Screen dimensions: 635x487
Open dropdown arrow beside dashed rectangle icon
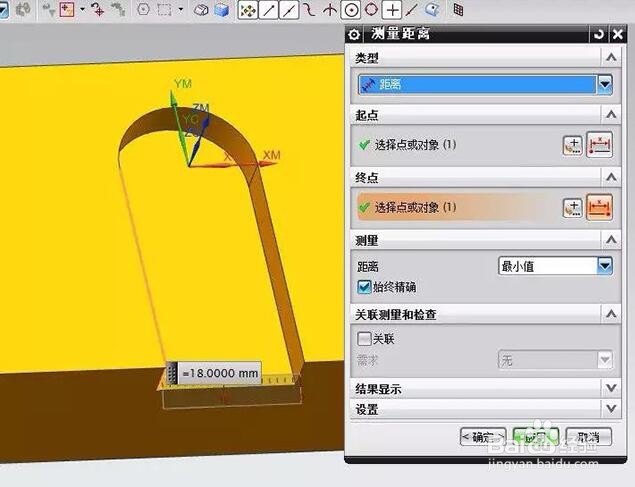tap(181, 9)
